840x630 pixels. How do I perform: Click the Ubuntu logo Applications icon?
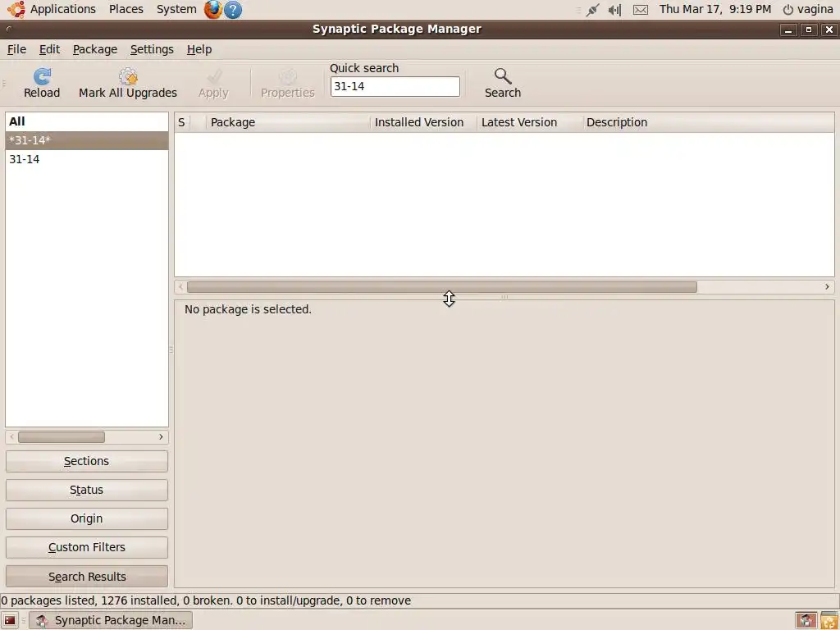16,9
